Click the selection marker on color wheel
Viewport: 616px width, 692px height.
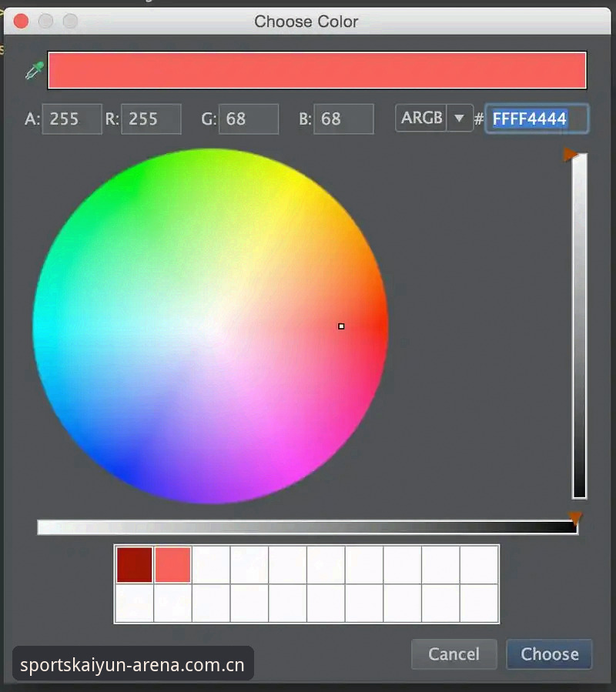[341, 326]
